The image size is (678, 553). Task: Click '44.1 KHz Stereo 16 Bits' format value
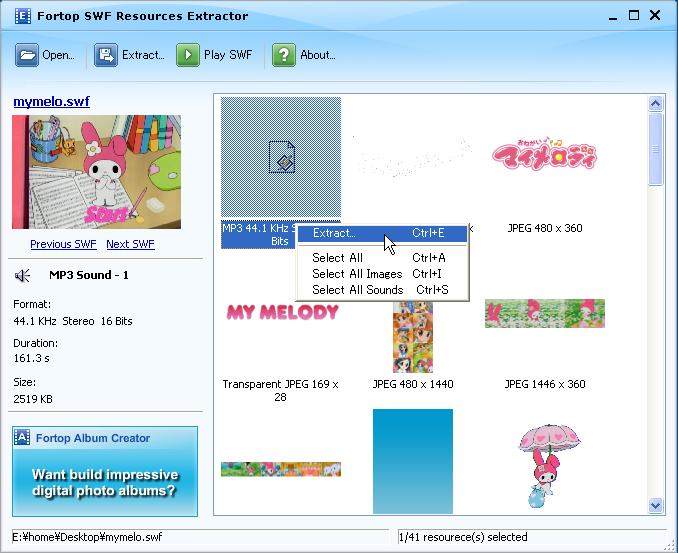pyautogui.click(x=73, y=321)
